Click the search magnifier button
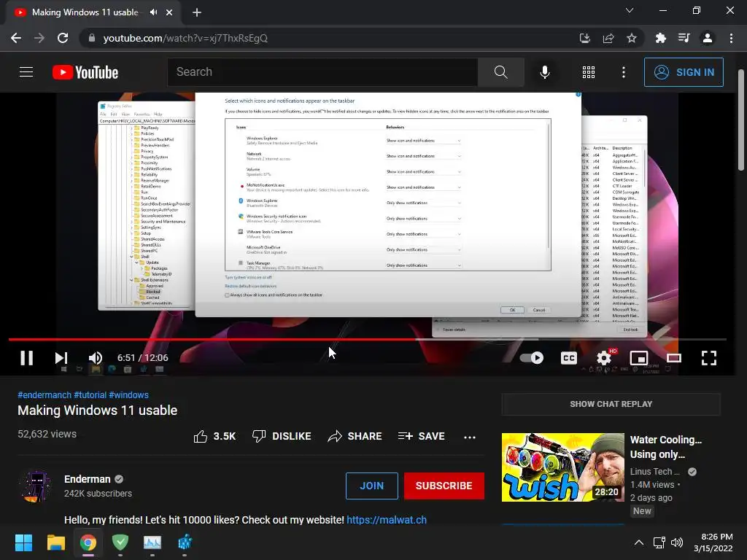Image resolution: width=747 pixels, height=560 pixels. 500,72
